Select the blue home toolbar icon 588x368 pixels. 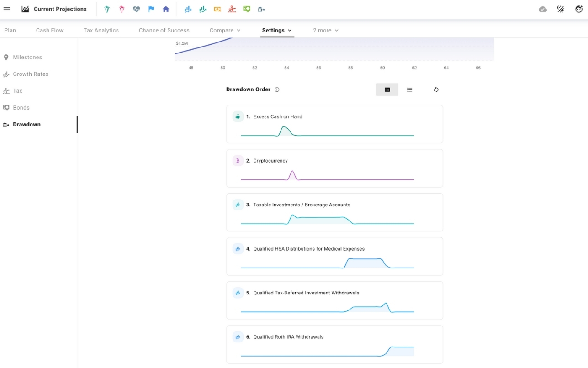pyautogui.click(x=165, y=9)
